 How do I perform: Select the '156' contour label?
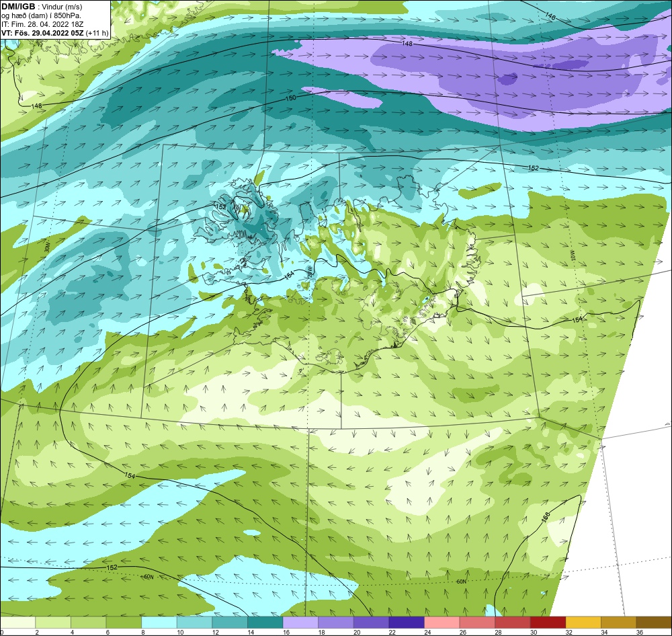click(546, 517)
